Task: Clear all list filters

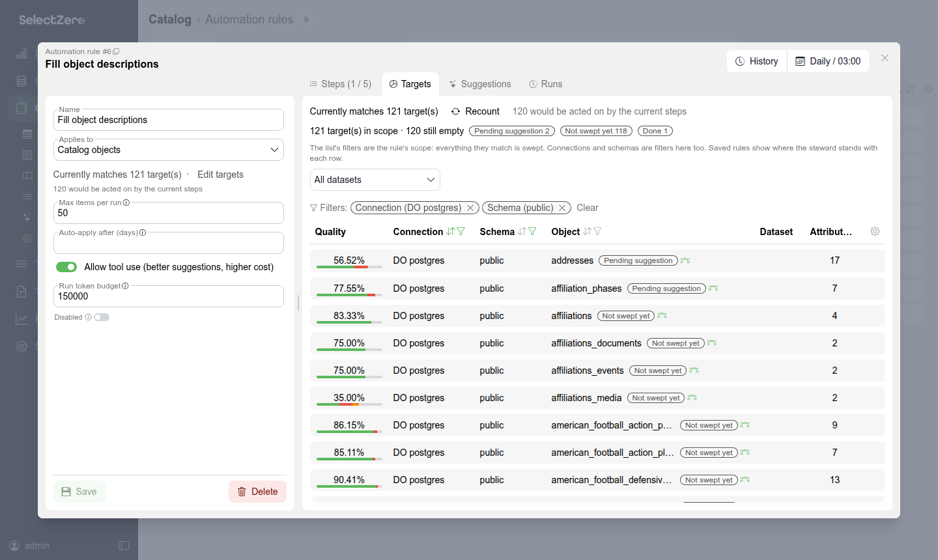Action: point(588,208)
